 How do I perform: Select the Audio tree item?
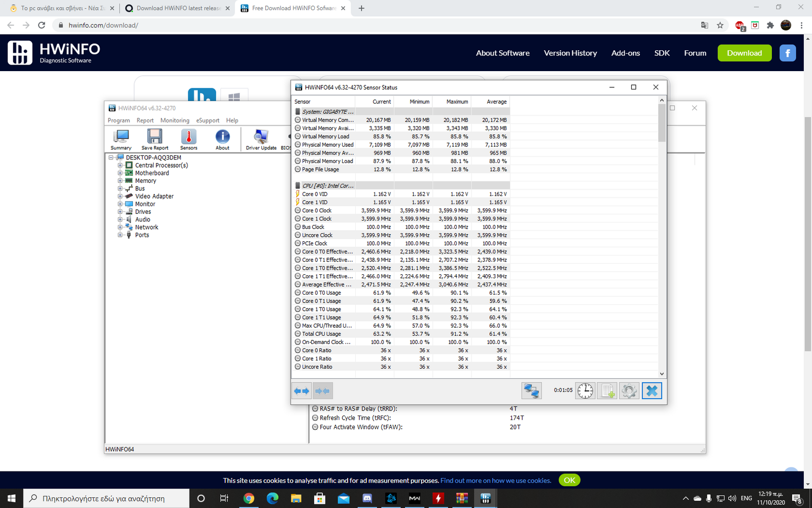coord(143,219)
